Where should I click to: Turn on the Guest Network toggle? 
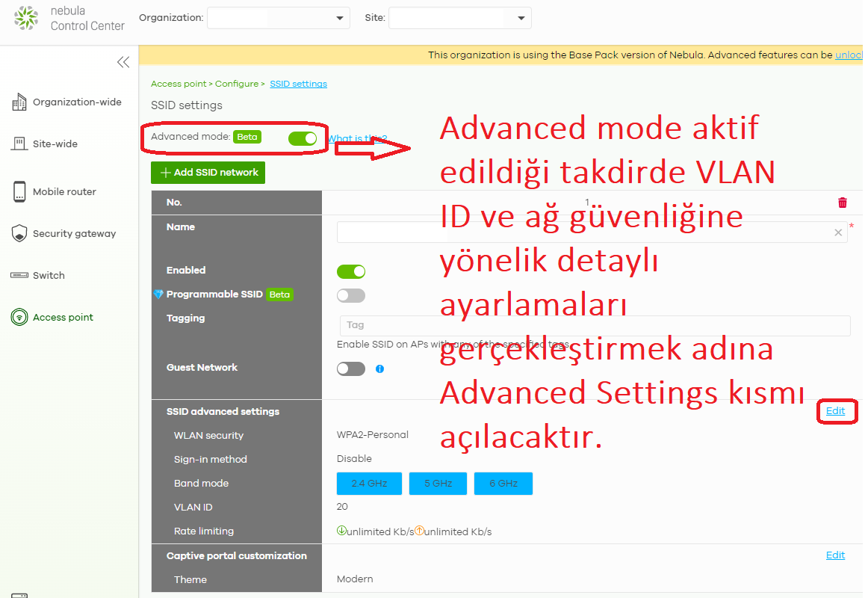pos(350,369)
